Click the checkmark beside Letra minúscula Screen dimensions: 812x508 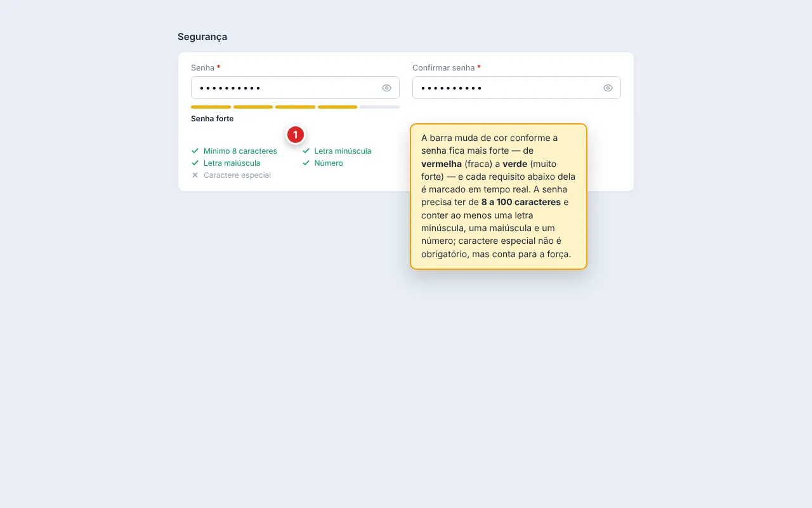(306, 151)
